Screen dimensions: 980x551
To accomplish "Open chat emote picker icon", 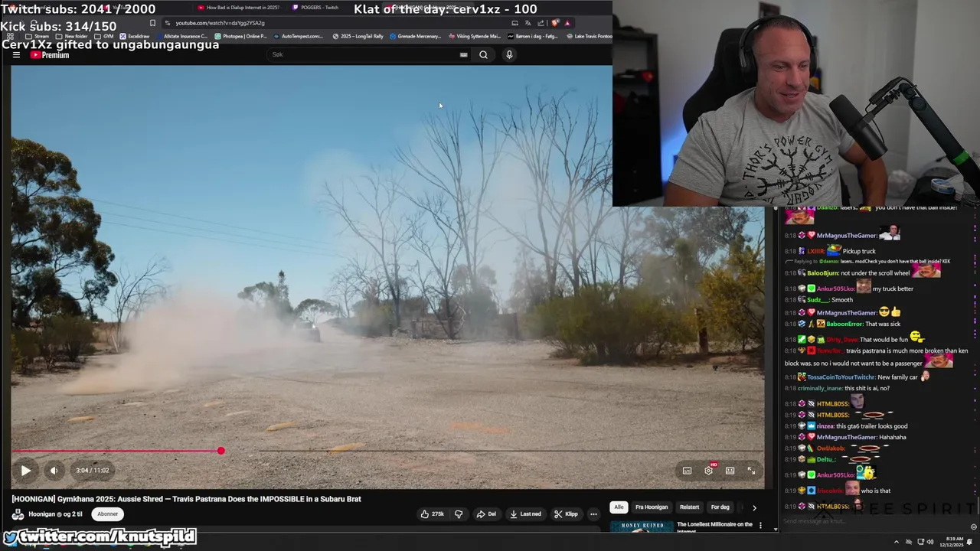I will 974,527.
